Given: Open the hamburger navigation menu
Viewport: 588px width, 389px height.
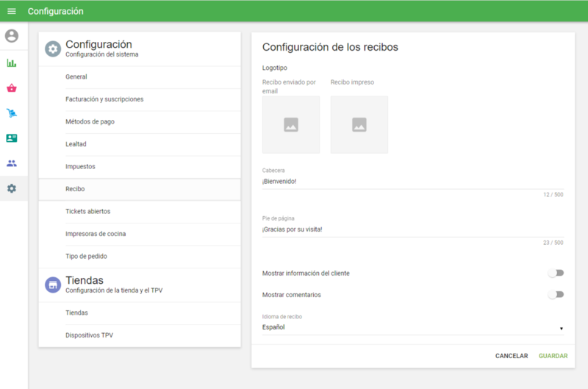Looking at the screenshot, I should tap(11, 11).
